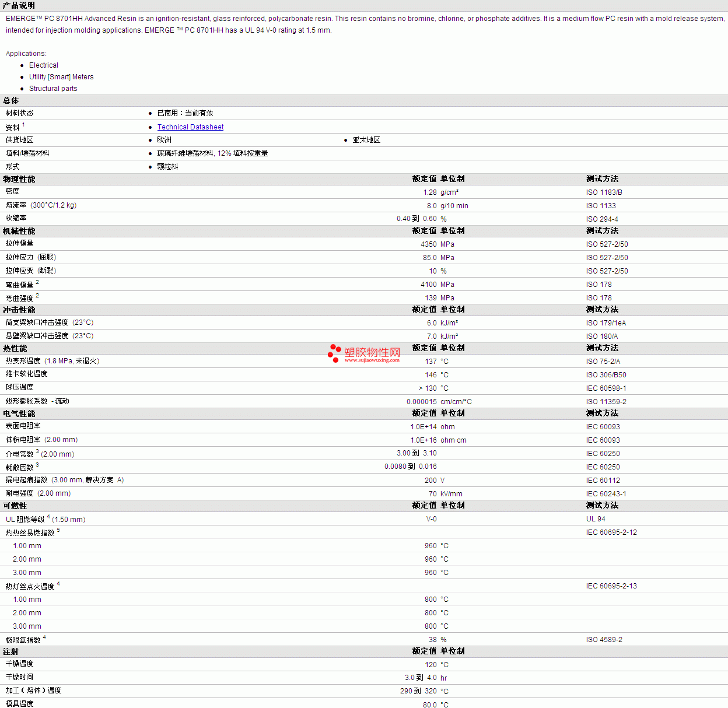Click the 热性能 section header

pos(15,348)
